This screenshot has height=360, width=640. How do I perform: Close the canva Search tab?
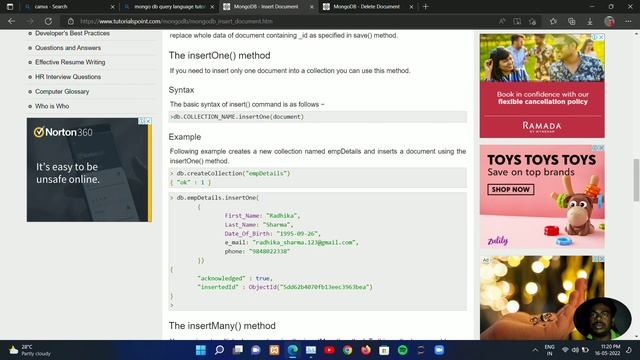coord(113,7)
